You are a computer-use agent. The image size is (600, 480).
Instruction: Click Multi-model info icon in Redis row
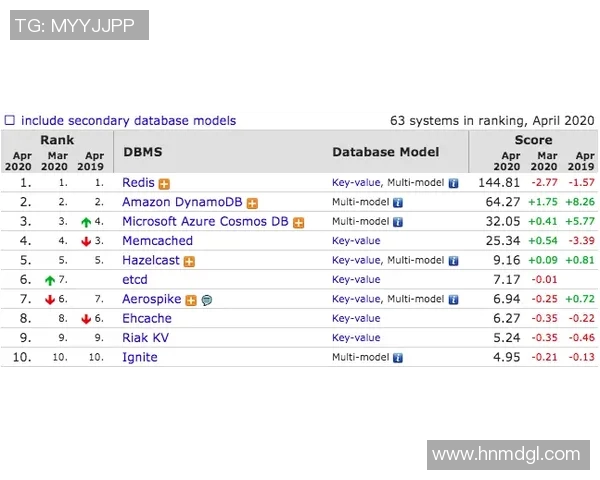[453, 184]
